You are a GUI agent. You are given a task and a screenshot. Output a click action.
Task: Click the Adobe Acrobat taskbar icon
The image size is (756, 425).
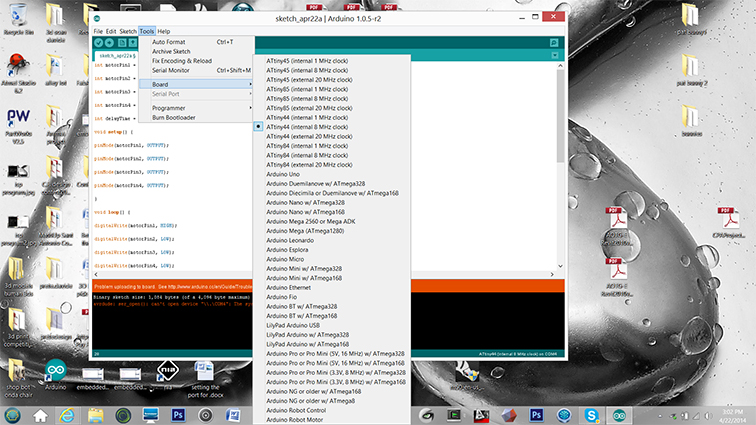pyautogui.click(x=481, y=415)
